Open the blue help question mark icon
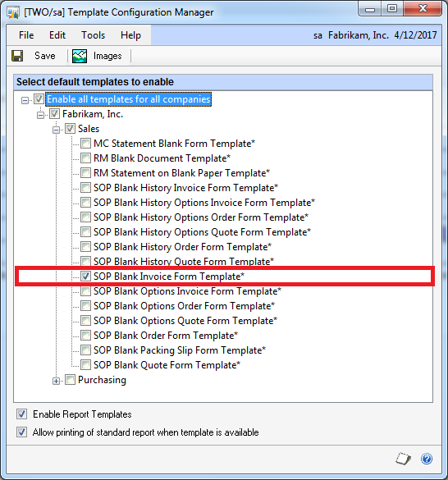This screenshot has height=480, width=448. pos(427,459)
